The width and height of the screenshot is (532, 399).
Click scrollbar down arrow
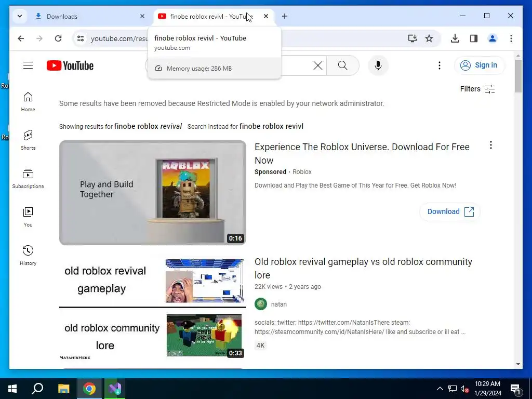[518, 364]
